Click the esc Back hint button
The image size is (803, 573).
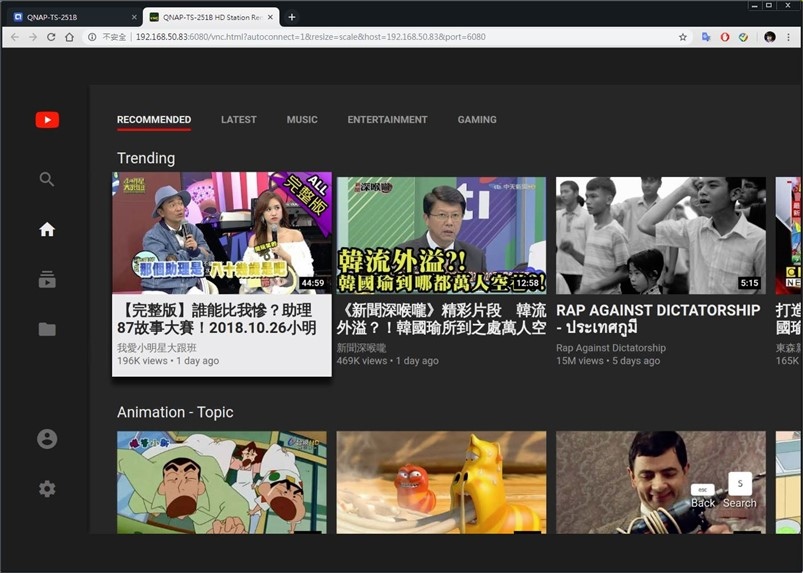tap(703, 497)
